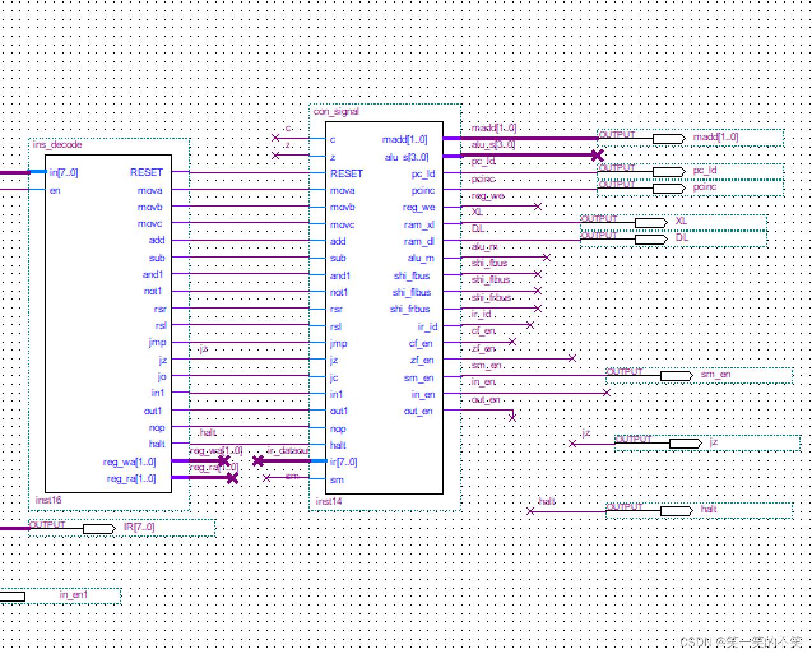Image resolution: width=812 pixels, height=654 pixels.
Task: Select reg_we output port inside con_signal
Action: click(x=419, y=207)
